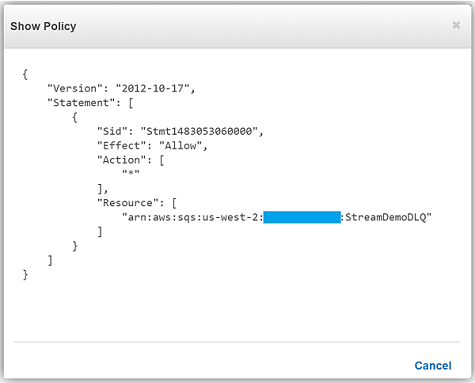Click the "Version" key in policy JSON

[75, 88]
